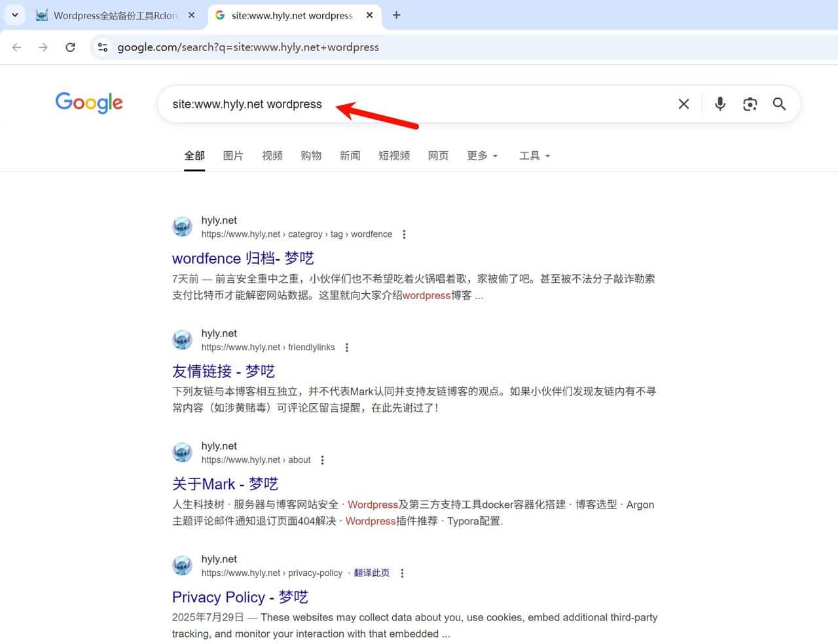Click inside the search input field
838x644 pixels.
(426, 104)
